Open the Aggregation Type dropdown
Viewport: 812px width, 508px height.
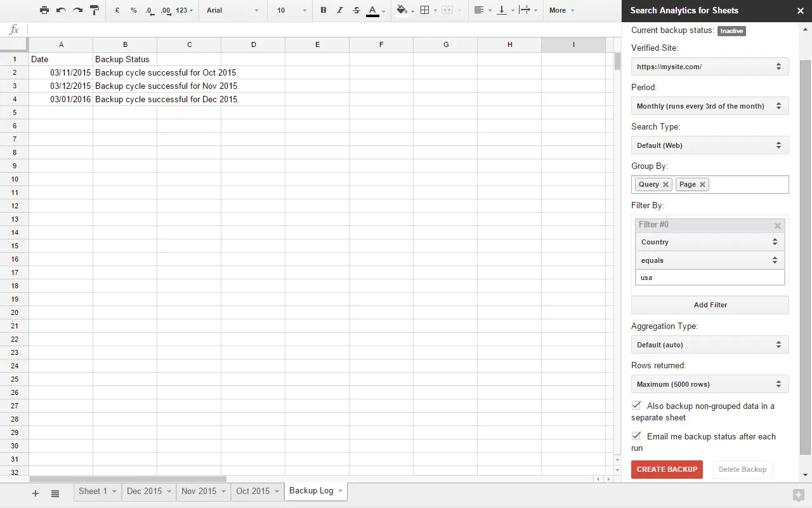(710, 345)
